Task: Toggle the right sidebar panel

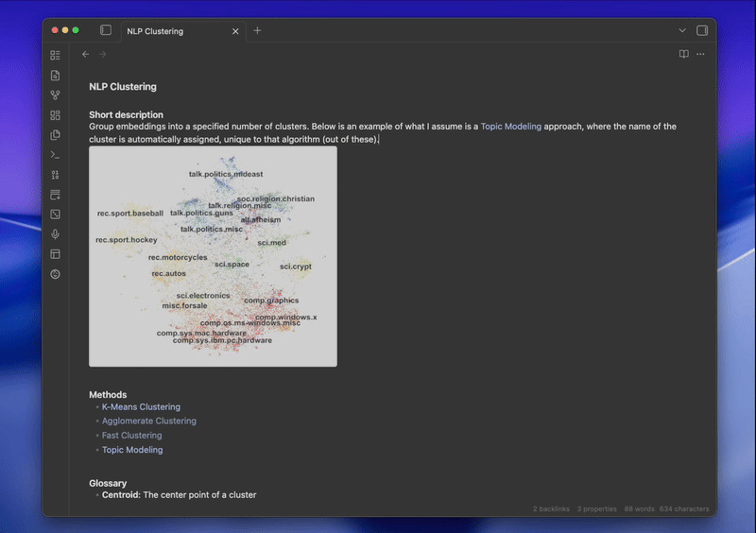Action: [x=702, y=31]
